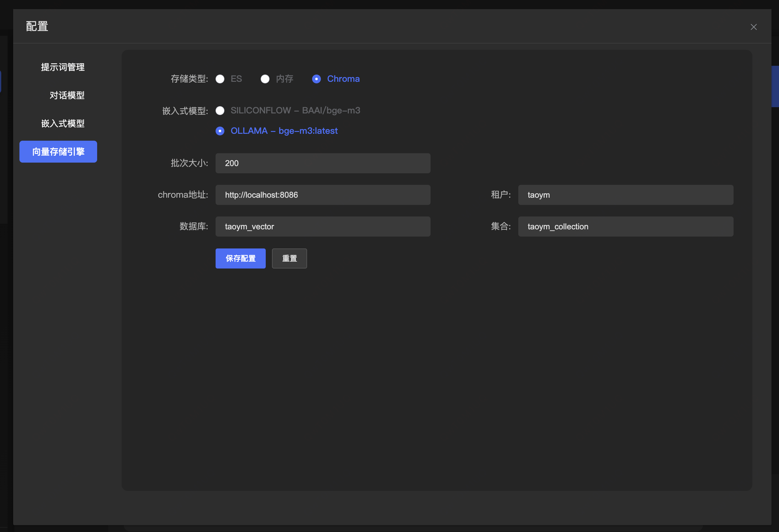
Task: Select the ES storage type radio
Action: click(220, 79)
